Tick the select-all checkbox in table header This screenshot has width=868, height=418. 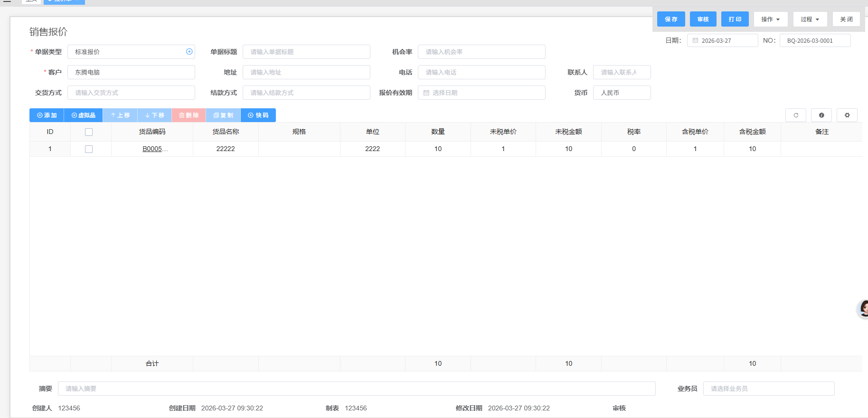click(x=89, y=132)
